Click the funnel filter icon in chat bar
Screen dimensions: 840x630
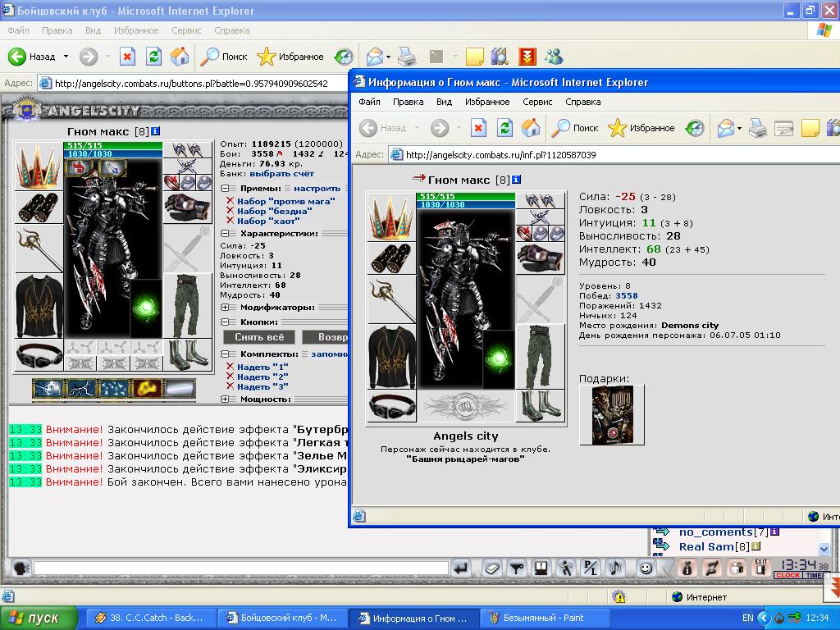pyautogui.click(x=517, y=568)
